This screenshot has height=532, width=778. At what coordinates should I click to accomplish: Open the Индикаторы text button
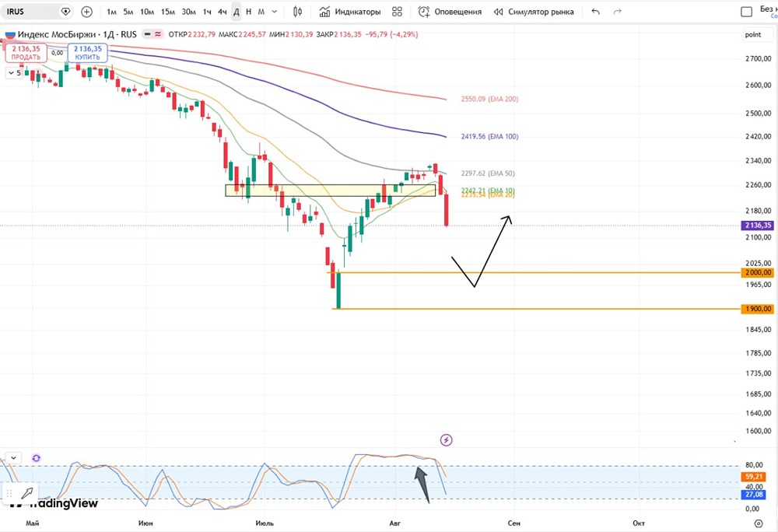(358, 12)
